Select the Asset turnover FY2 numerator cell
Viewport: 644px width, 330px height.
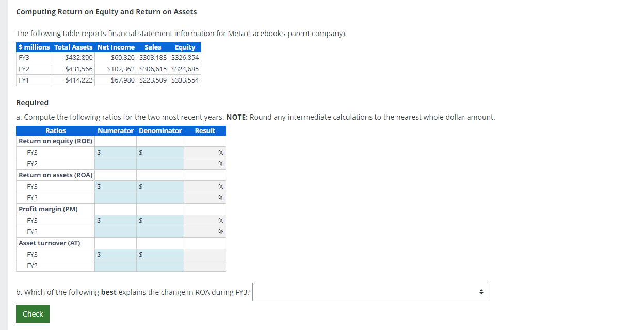tap(115, 266)
